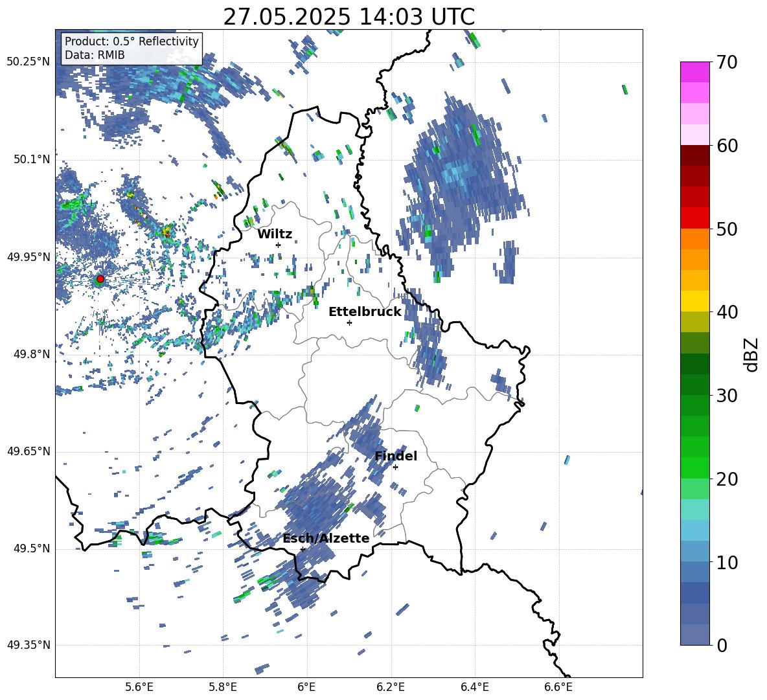Click the cross marker below Ettelbruck
The width and height of the screenshot is (767, 700).
tap(349, 322)
